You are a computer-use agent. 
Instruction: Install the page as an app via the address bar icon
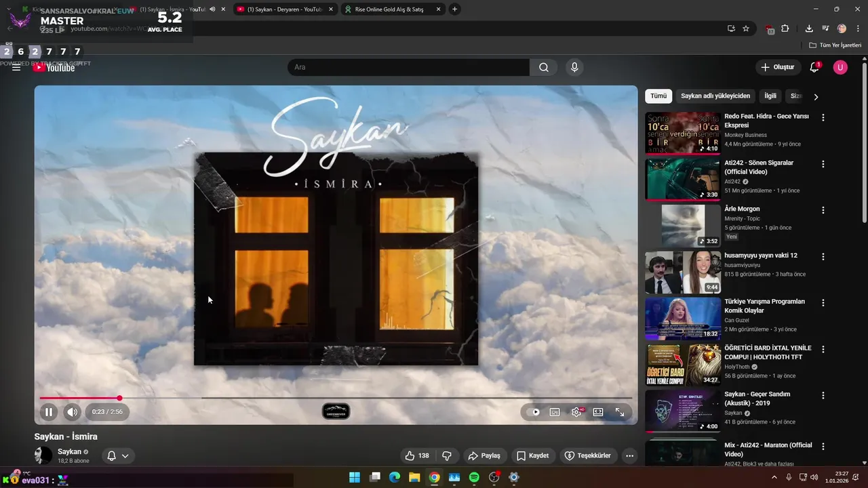coord(731,28)
